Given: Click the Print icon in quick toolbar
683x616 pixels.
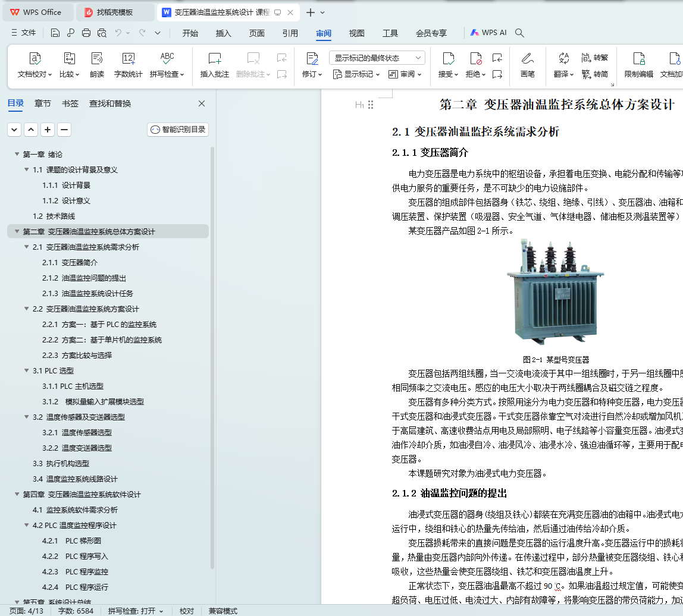Looking at the screenshot, I should click(86, 33).
